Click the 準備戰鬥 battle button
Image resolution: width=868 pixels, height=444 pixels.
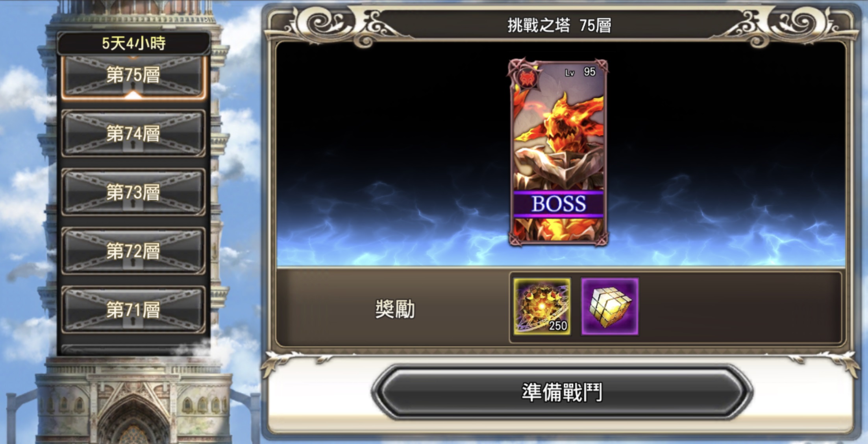pyautogui.click(x=562, y=392)
